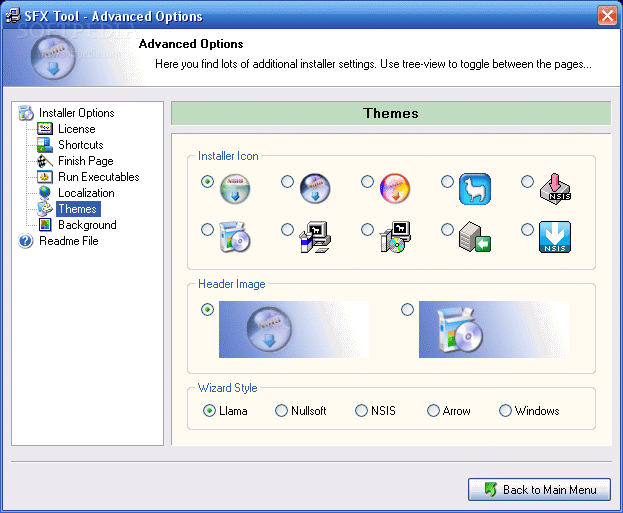Choose the Llama wizard style
The width and height of the screenshot is (623, 513).
225,410
